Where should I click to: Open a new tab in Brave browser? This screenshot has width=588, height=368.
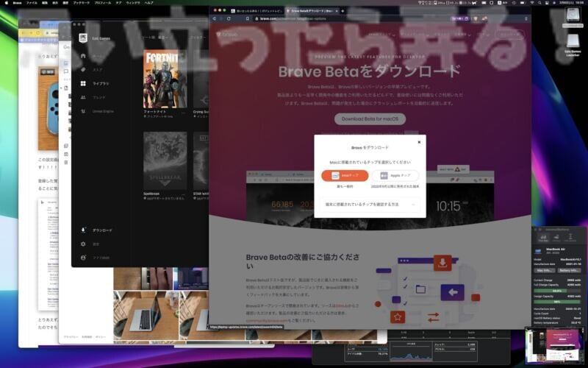[343, 11]
